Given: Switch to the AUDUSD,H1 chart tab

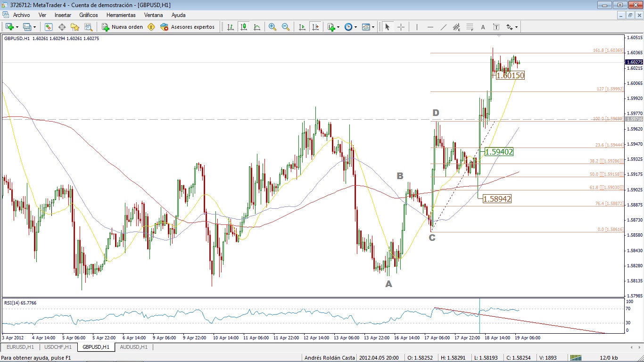Looking at the screenshot, I should 133,347.
